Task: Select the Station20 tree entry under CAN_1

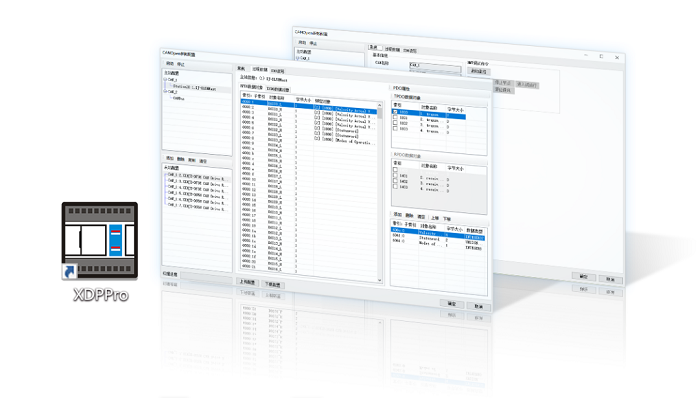Action: [194, 87]
